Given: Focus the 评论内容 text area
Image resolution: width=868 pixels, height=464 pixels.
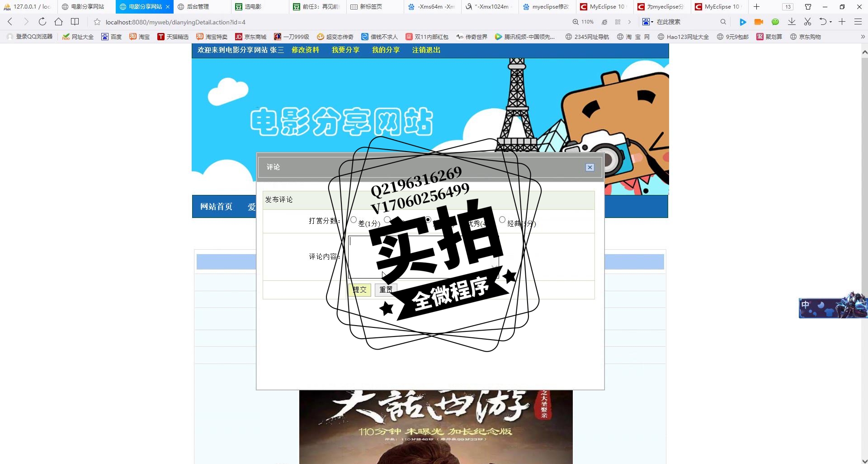Looking at the screenshot, I should click(424, 257).
